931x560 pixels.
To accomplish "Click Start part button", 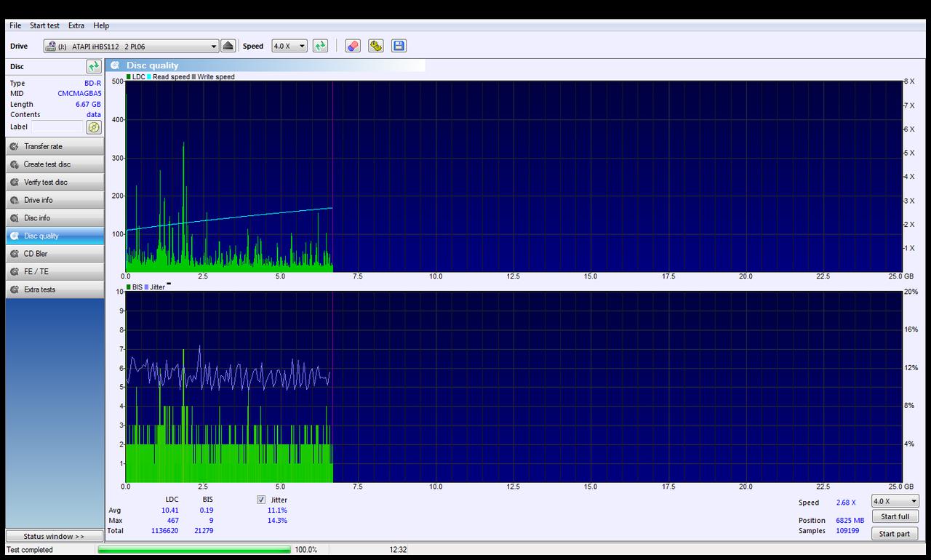I will (895, 534).
